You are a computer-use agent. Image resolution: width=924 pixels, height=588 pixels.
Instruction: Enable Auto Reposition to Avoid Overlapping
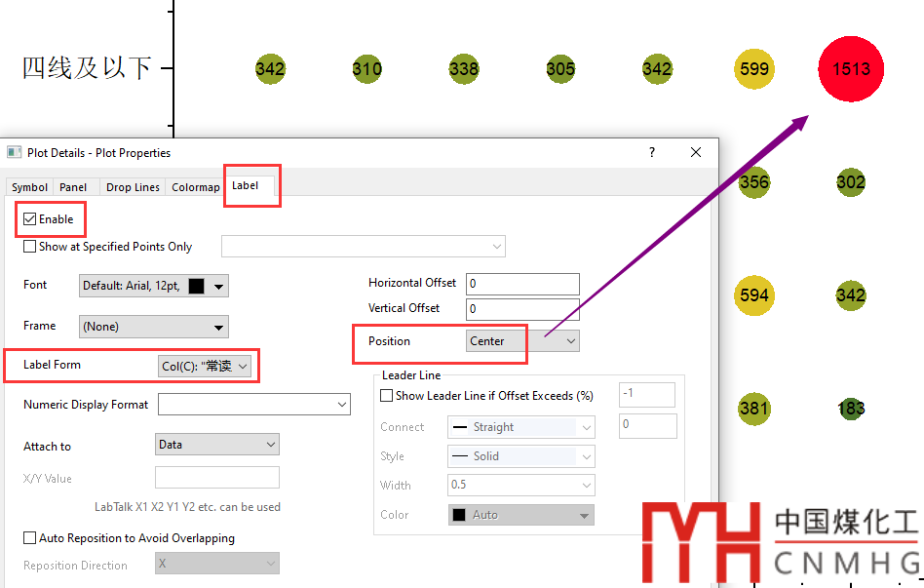30,537
